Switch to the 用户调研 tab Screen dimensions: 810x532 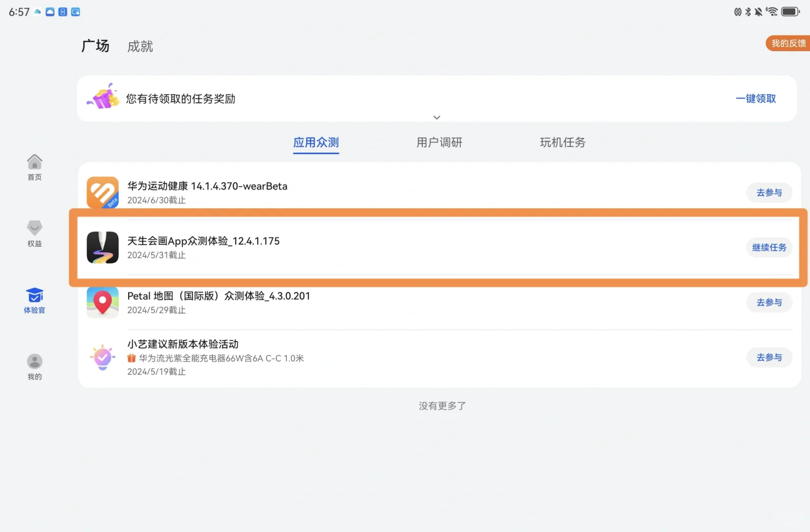439,142
